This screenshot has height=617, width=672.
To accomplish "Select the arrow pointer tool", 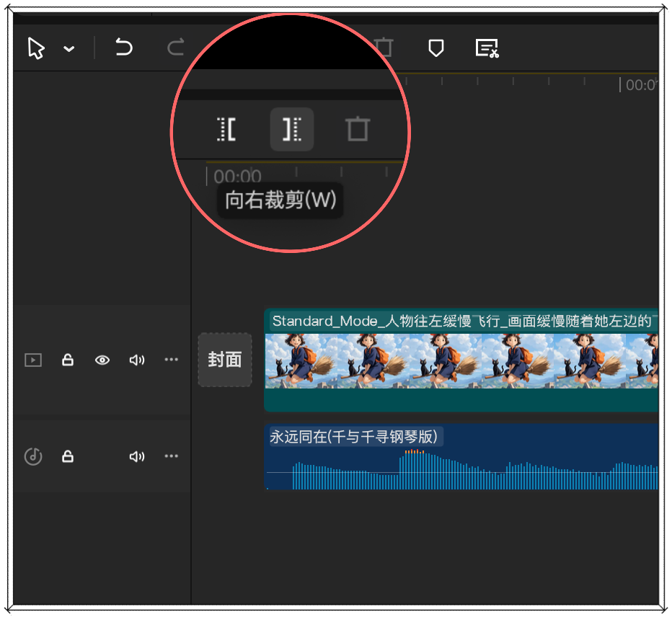I will 36,48.
